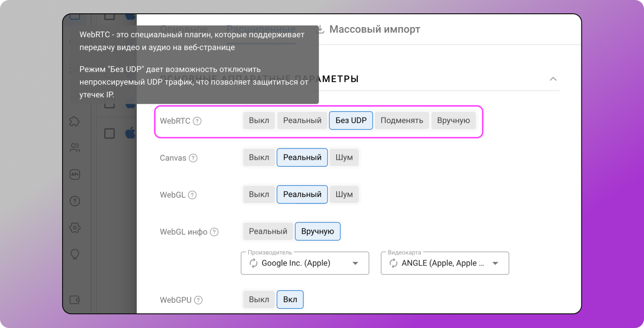
Task: Click the lightbulb ideas icon in sidebar
Action: (x=75, y=254)
